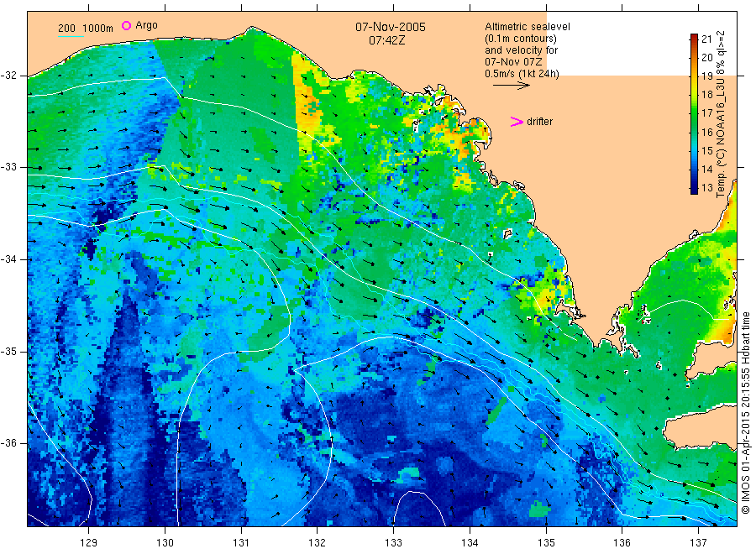Click the Altimetric sealevel caption
The height and width of the screenshot is (554, 756).
pyautogui.click(x=528, y=27)
